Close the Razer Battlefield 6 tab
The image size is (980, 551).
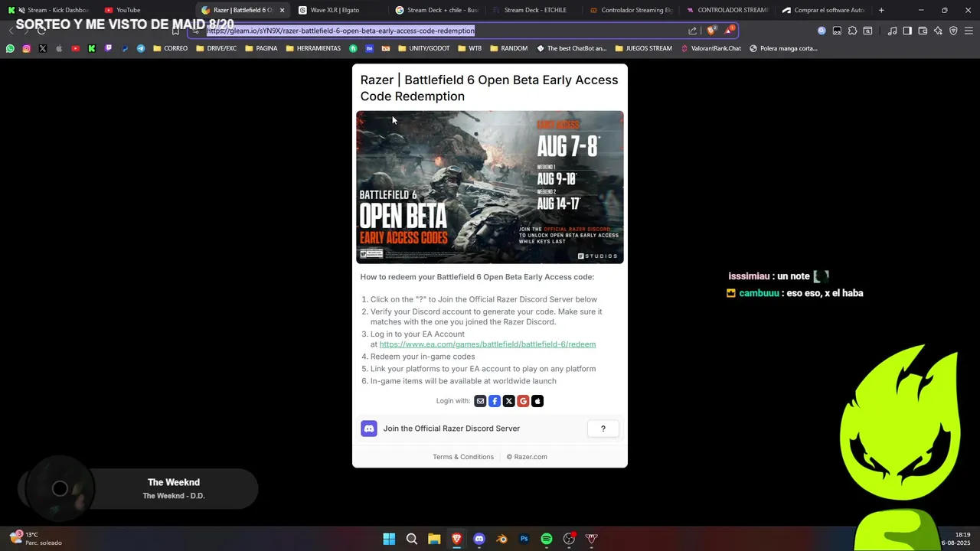pos(282,10)
